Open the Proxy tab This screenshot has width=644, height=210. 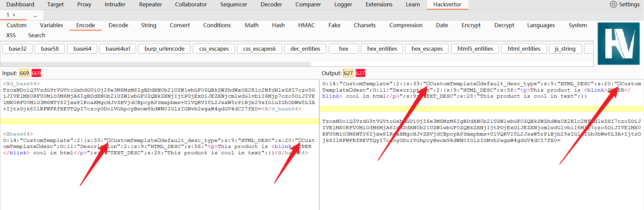pyautogui.click(x=84, y=4)
